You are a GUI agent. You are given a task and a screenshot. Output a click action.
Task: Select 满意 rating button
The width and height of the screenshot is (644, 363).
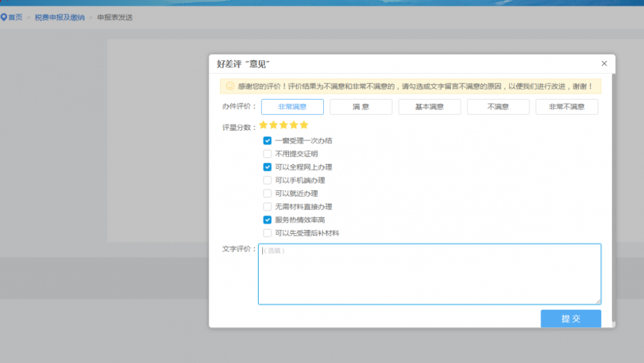pos(361,107)
